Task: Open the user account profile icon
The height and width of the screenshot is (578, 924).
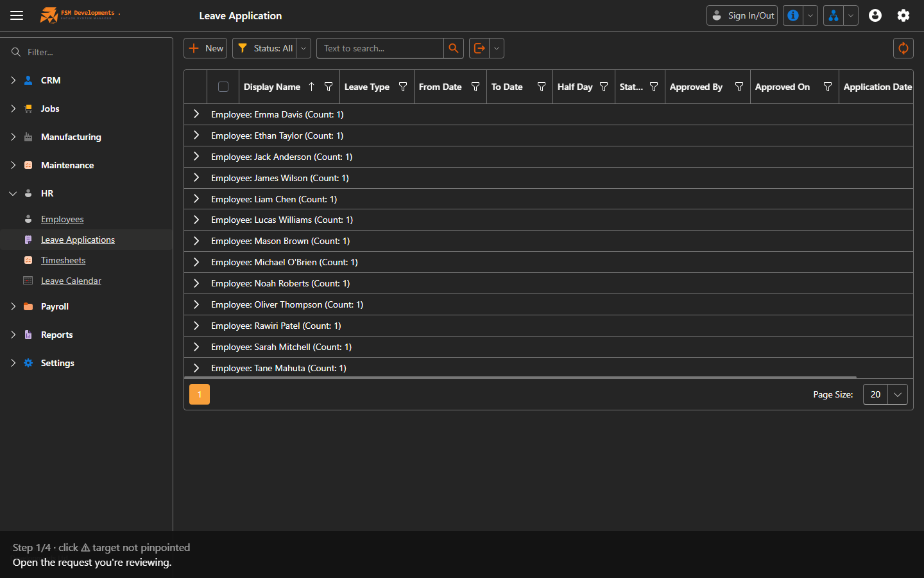Action: [x=875, y=15]
